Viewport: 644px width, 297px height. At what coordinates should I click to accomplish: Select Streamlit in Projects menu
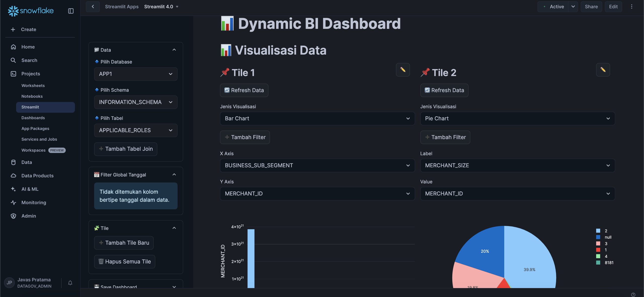(x=46, y=107)
